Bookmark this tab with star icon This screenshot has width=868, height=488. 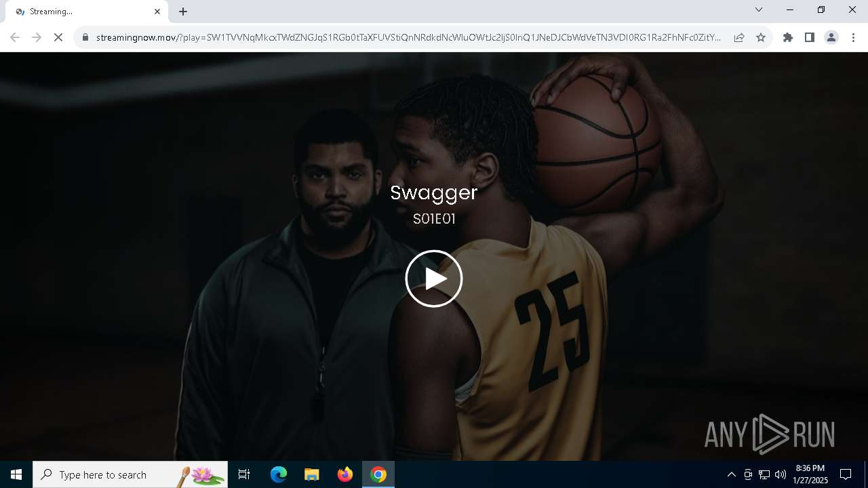click(761, 37)
